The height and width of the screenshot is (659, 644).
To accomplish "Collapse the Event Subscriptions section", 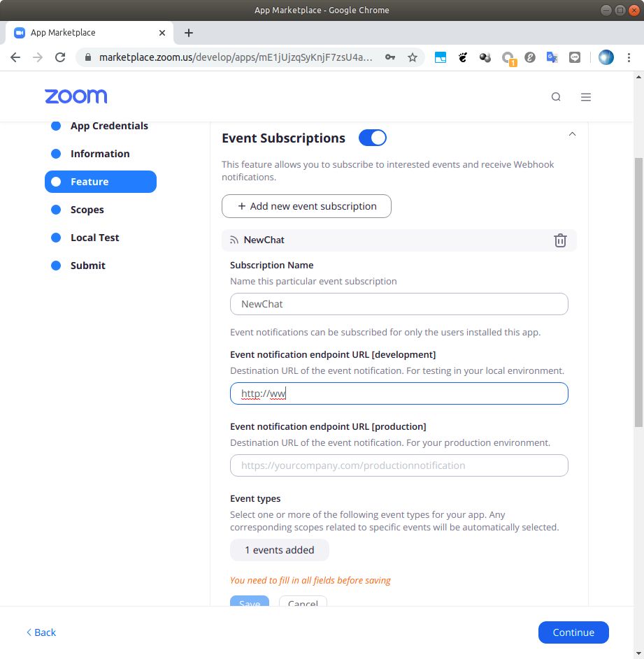I will point(572,134).
